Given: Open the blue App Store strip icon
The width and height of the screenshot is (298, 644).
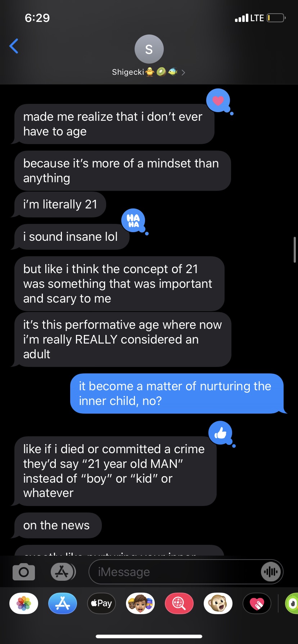Looking at the screenshot, I should (63, 603).
